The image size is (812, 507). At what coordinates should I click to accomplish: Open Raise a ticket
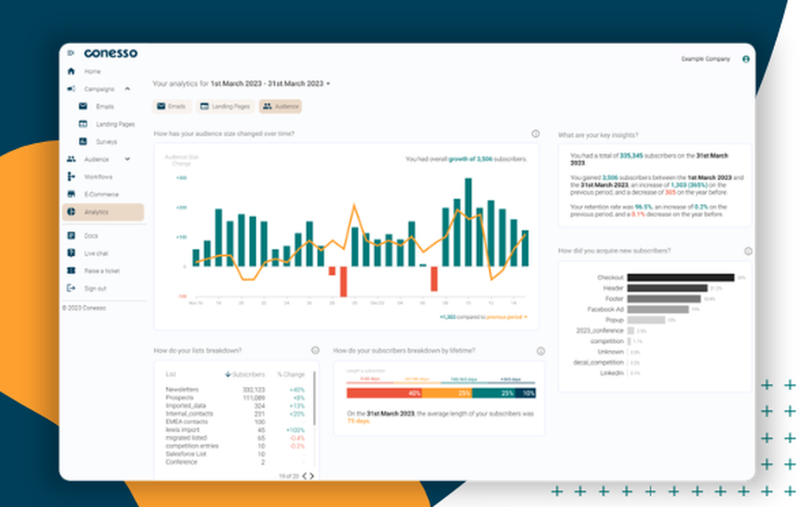[x=102, y=271]
